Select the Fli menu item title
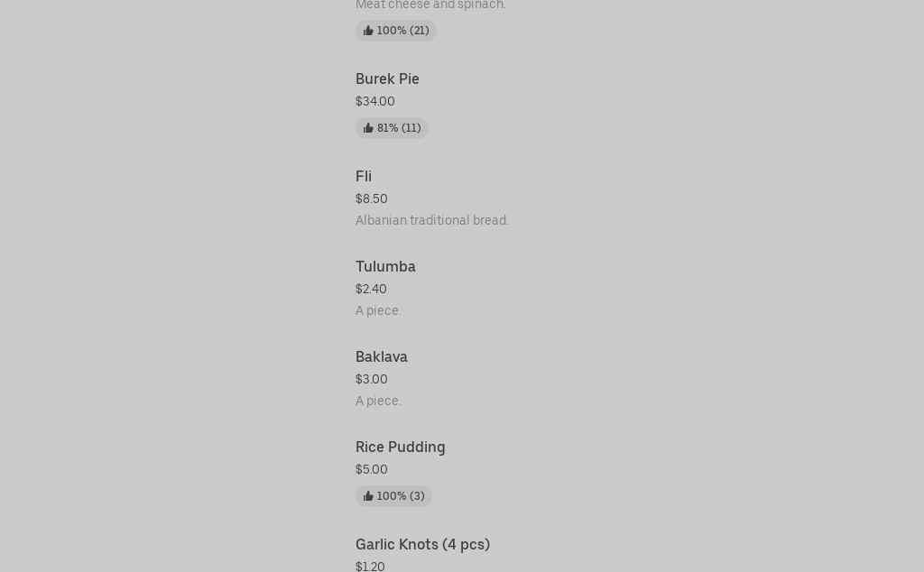 (364, 177)
